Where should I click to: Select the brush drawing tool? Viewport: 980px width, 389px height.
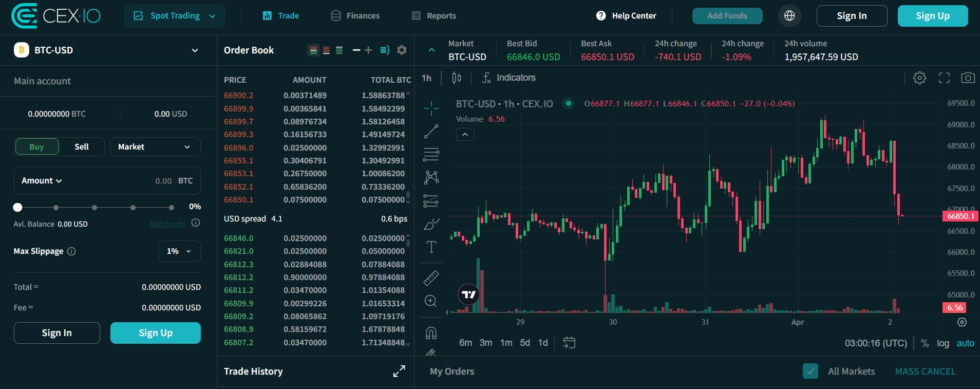click(431, 224)
